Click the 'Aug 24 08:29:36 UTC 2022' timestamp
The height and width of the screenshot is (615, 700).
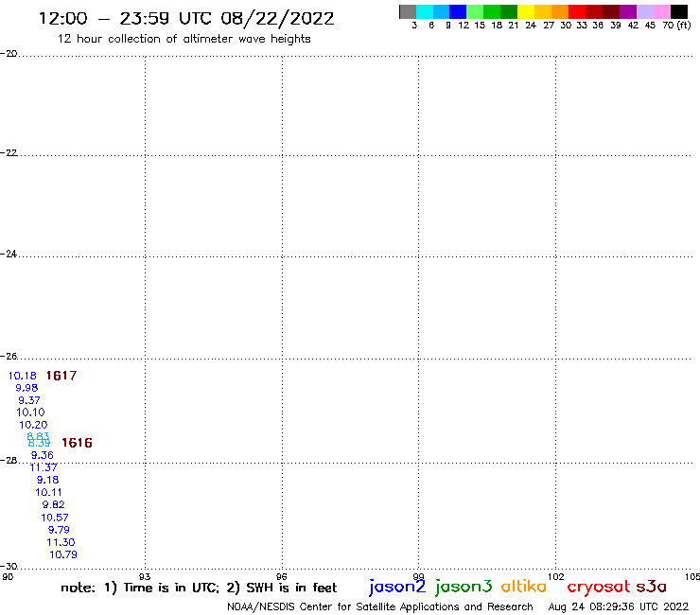(619, 607)
